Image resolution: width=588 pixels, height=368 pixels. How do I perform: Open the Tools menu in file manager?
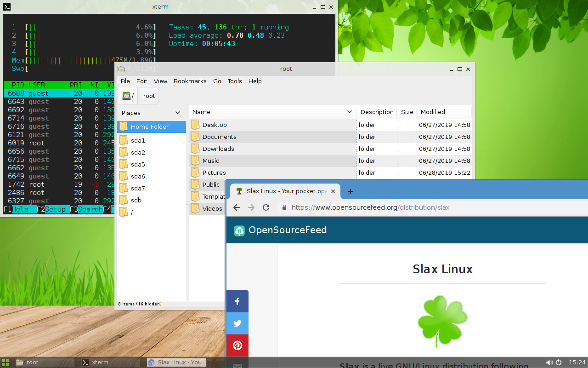pyautogui.click(x=234, y=81)
